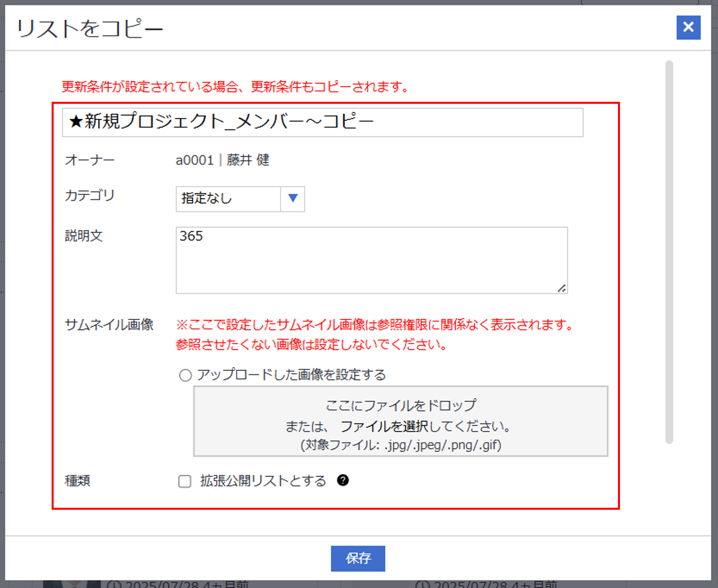This screenshot has width=718, height=588.
Task: Select the アップロードした画像を設定する radio button
Action: 185,375
